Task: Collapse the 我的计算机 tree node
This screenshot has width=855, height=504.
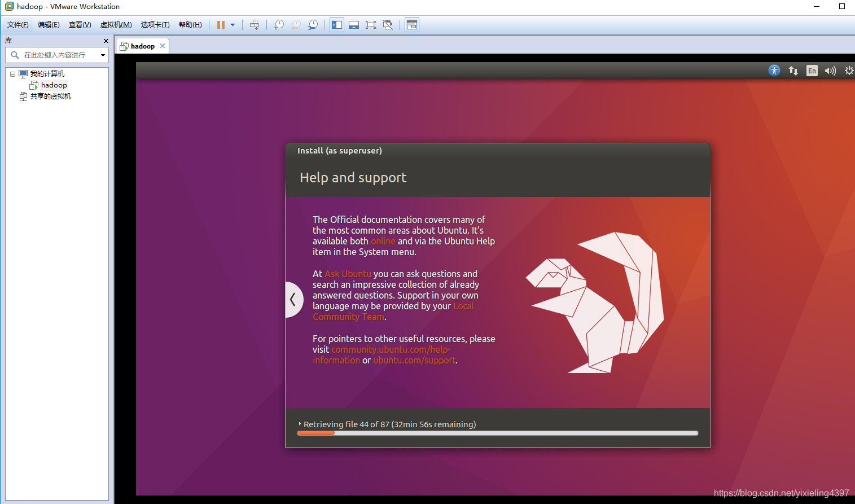Action: coord(12,74)
